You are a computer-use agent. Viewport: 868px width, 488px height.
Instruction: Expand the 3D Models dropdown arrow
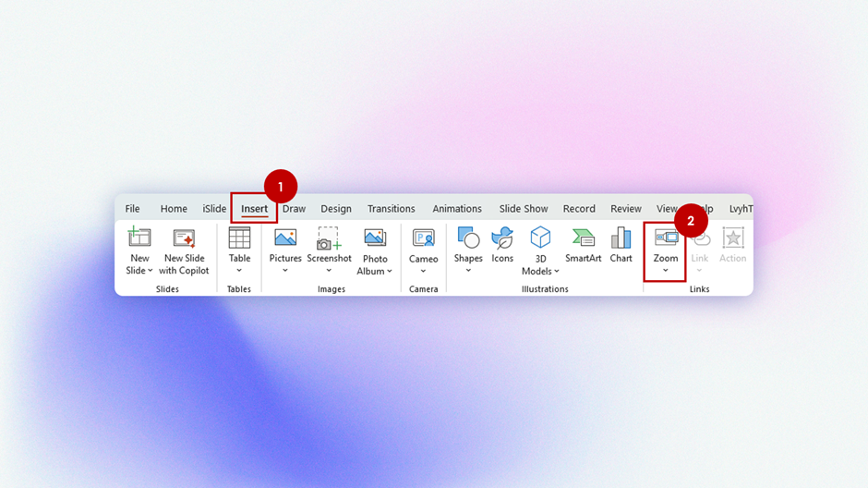click(x=557, y=272)
